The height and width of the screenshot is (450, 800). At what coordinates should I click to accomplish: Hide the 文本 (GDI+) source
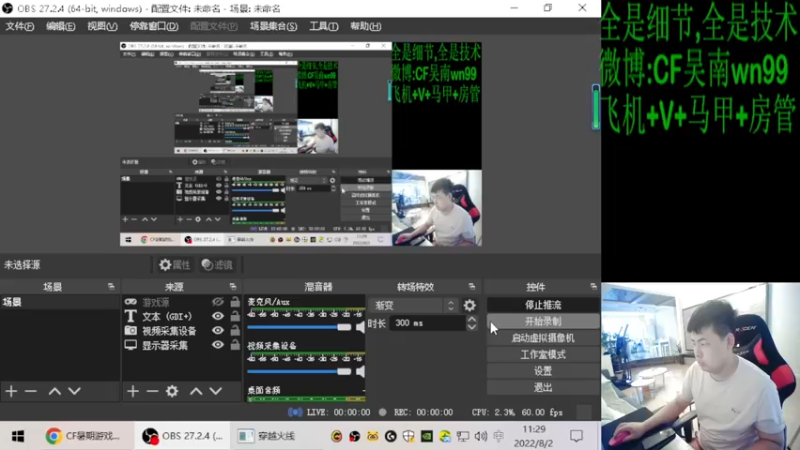coord(218,316)
